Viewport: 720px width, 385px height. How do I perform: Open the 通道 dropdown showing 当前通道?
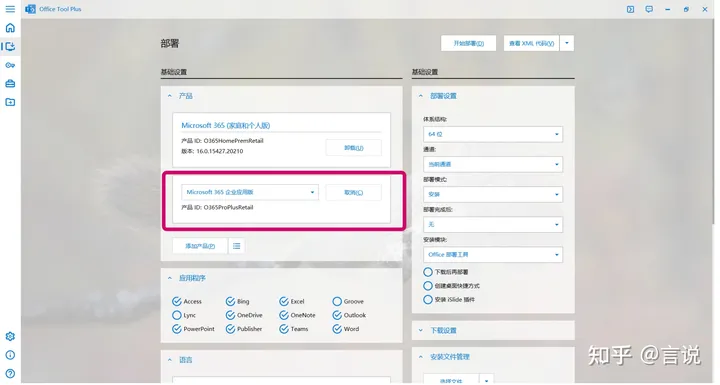(x=493, y=164)
